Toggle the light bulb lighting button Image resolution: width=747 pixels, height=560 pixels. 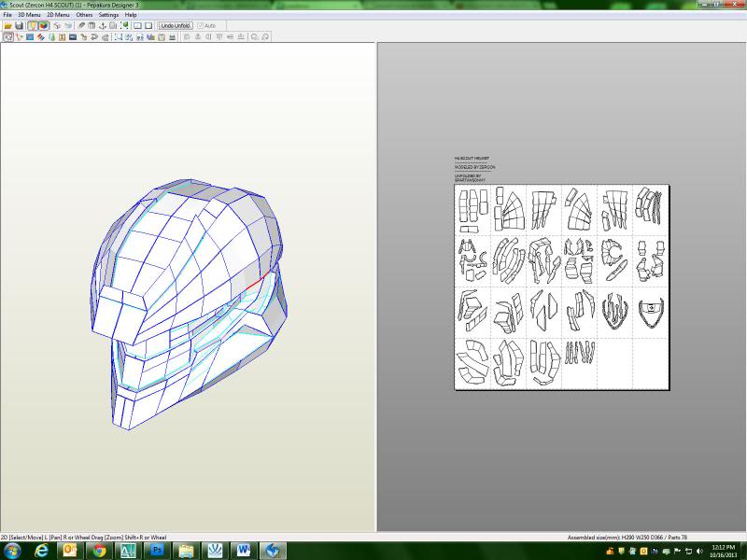pyautogui.click(x=33, y=26)
